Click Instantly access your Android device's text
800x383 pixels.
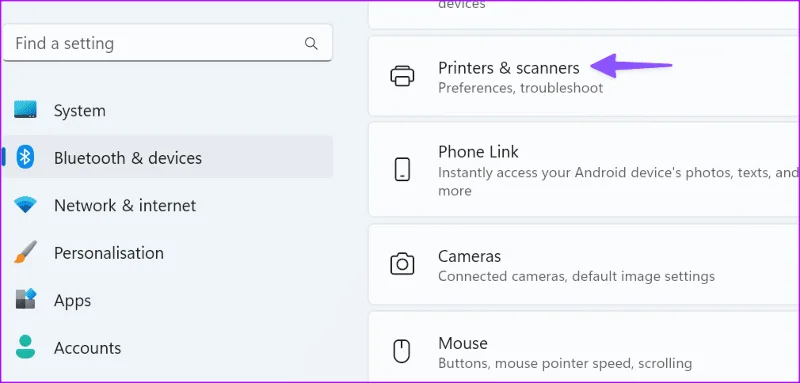coord(618,182)
